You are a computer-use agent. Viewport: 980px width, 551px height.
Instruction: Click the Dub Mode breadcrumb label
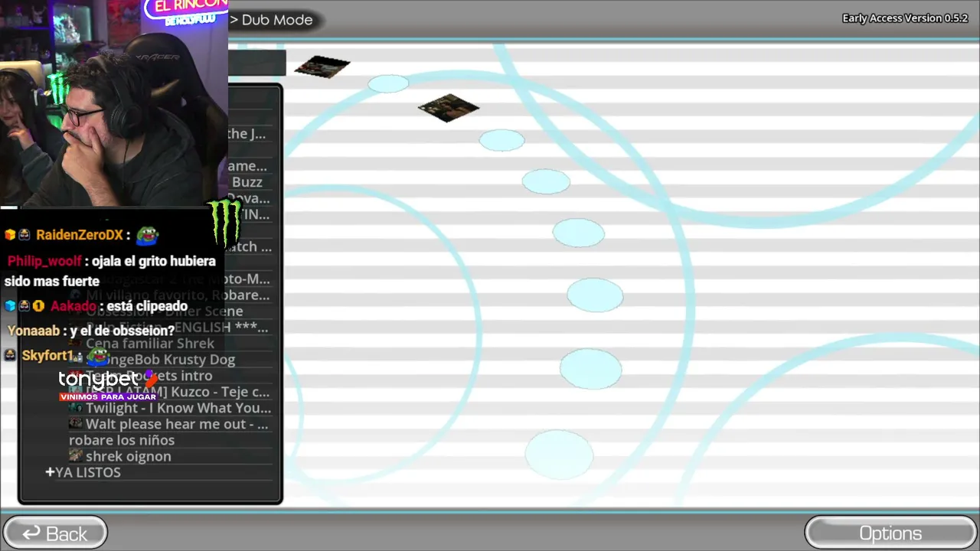pos(277,20)
